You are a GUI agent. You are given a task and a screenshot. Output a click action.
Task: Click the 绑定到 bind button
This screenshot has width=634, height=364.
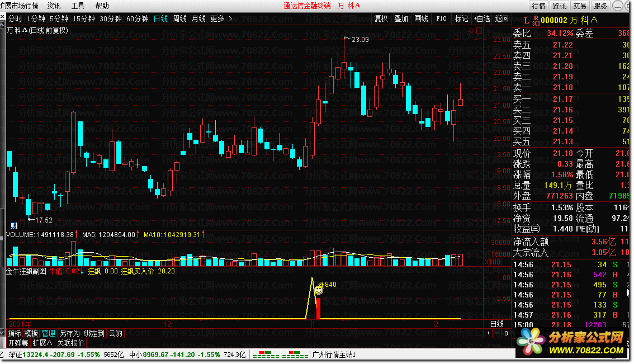(94, 333)
